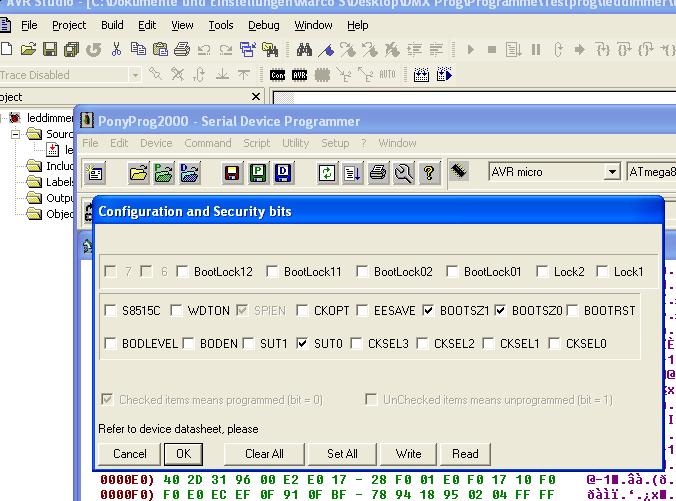The height and width of the screenshot is (501, 676).
Task: Click the Cancel button in the dialog
Action: (130, 454)
